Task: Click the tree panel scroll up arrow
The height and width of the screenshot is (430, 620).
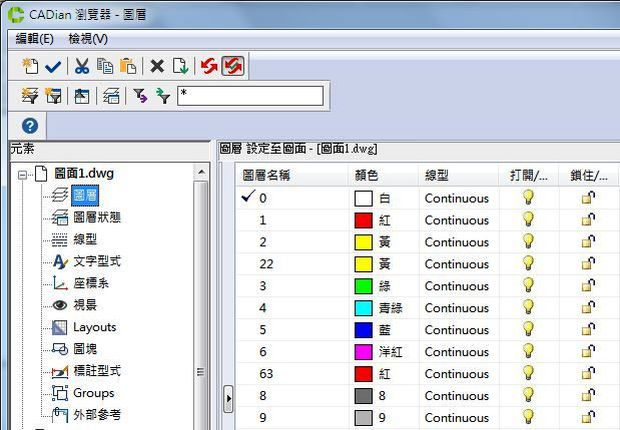Action: (201, 172)
